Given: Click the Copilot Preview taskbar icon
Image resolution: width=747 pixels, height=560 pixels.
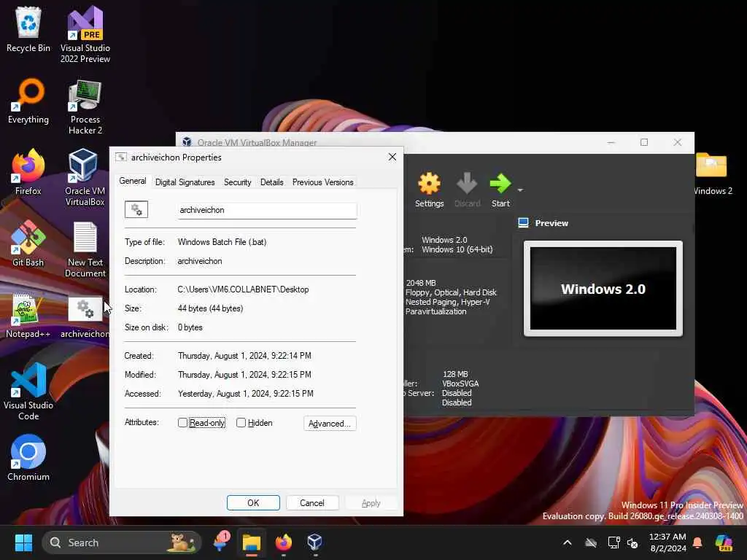Looking at the screenshot, I should 724,542.
